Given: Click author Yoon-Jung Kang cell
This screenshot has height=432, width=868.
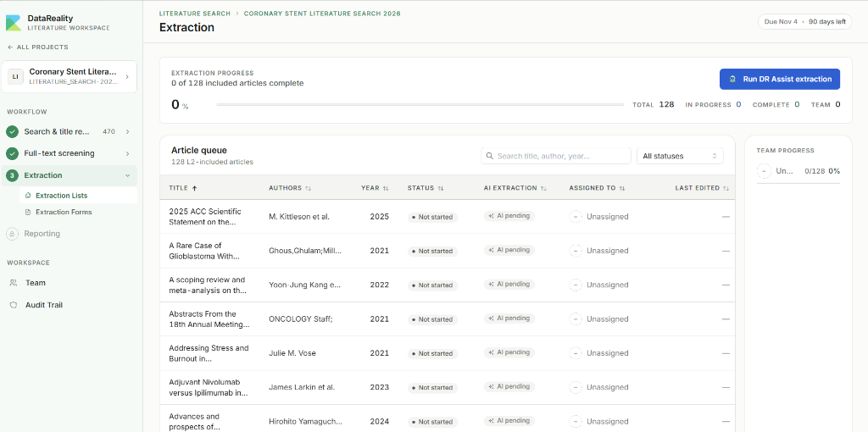Looking at the screenshot, I should point(304,285).
